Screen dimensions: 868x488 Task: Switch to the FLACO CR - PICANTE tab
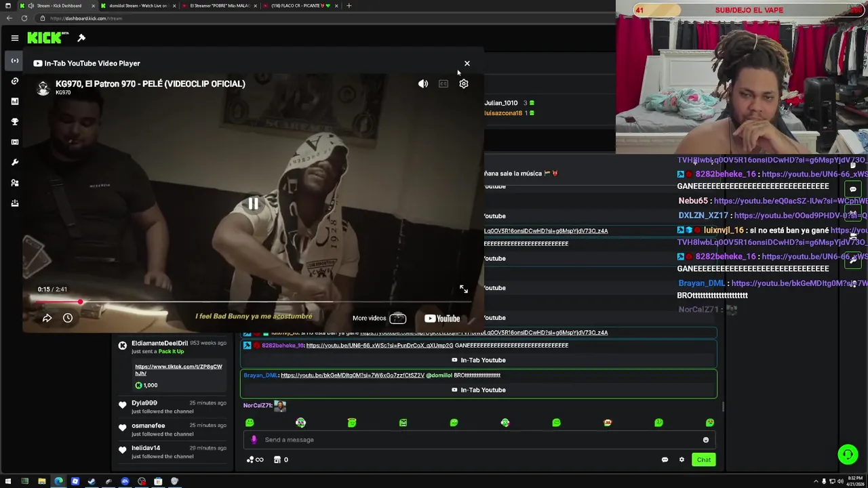point(300,5)
